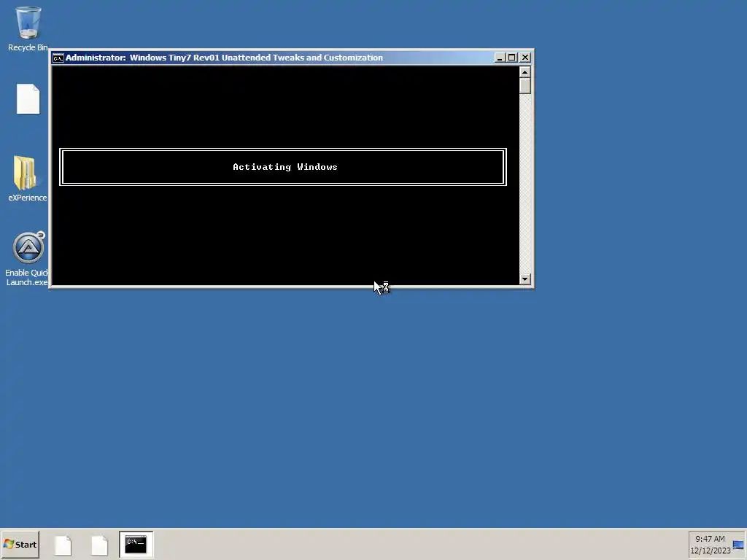
Task: Select the blank unnamed file on the desktop
Action: pyautogui.click(x=28, y=99)
